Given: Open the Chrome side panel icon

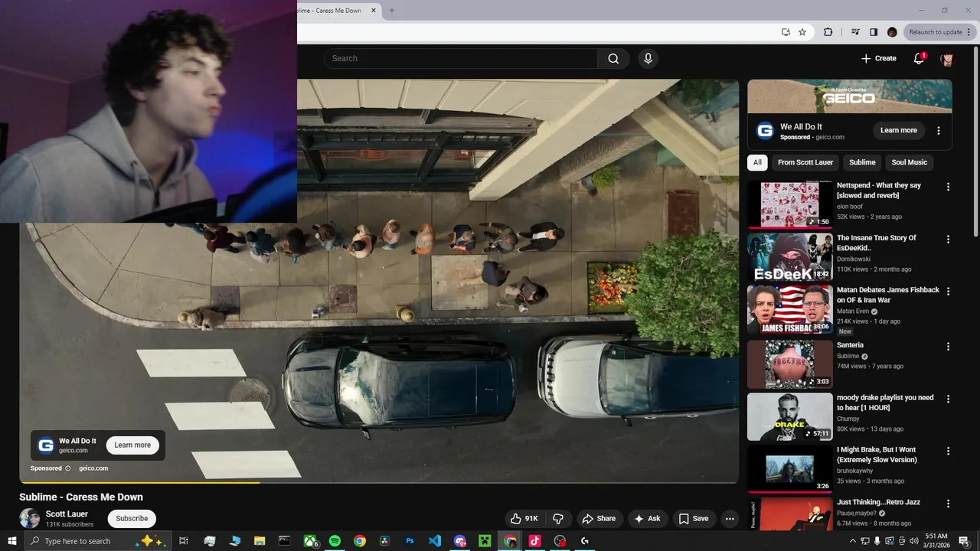Looking at the screenshot, I should tap(874, 32).
